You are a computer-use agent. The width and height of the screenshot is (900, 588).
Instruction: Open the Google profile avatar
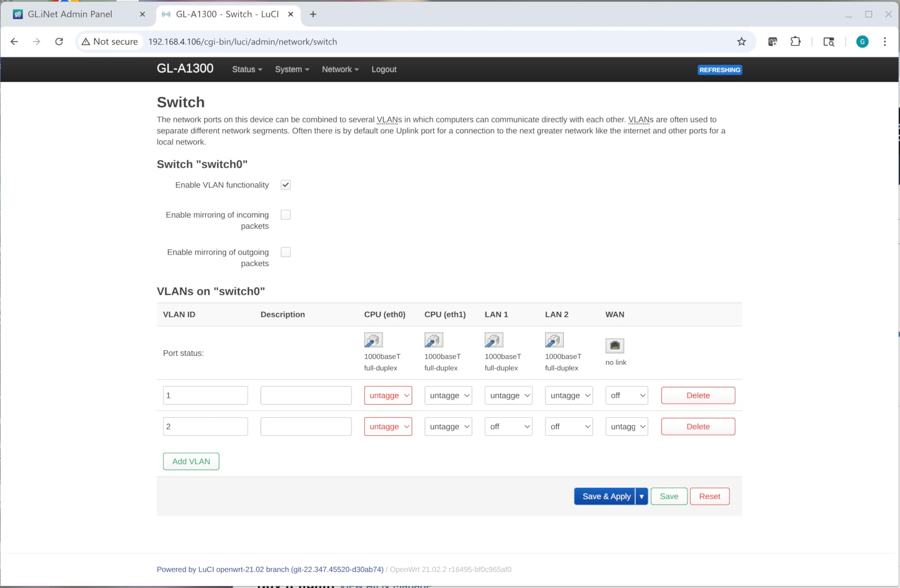[862, 42]
